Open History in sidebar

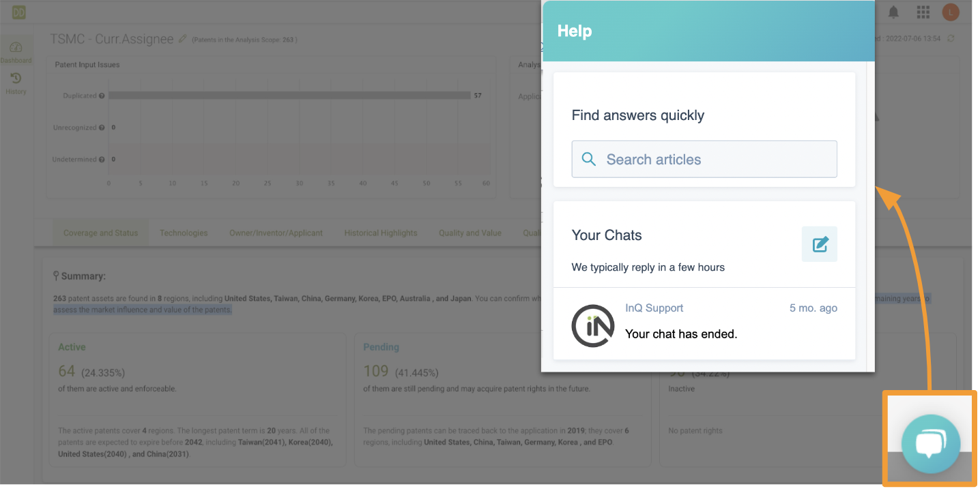[x=16, y=84]
